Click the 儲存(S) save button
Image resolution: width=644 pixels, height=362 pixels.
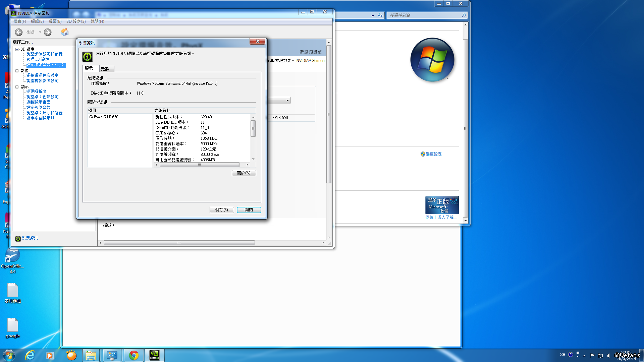point(221,210)
